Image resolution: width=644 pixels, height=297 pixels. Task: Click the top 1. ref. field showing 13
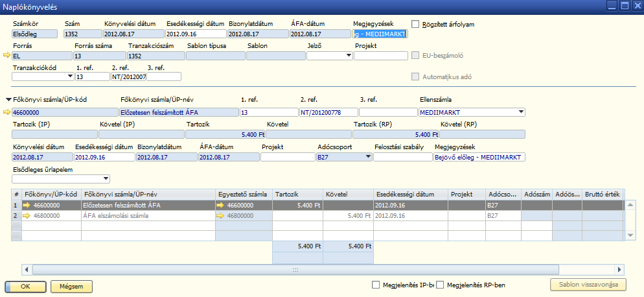click(x=93, y=77)
